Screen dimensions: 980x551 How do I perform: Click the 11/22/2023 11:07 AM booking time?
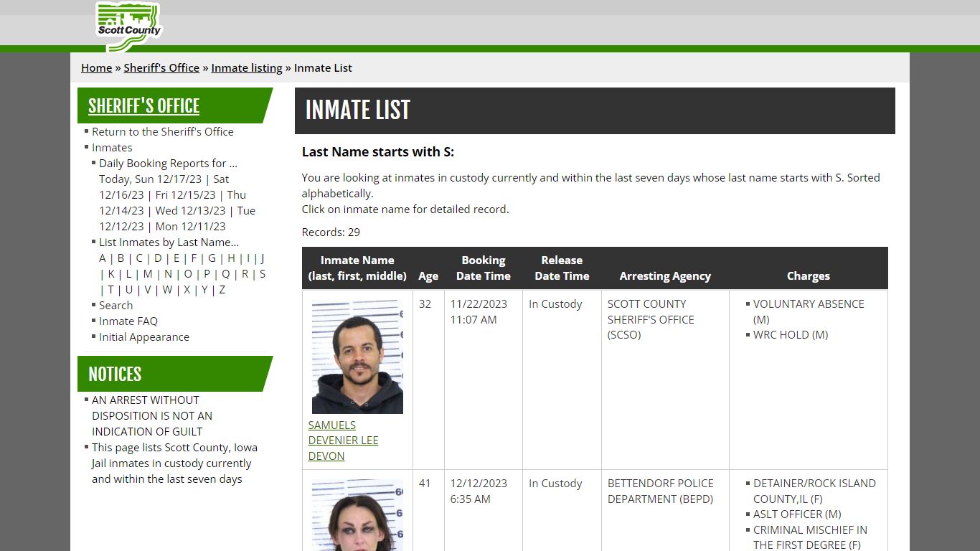click(479, 311)
